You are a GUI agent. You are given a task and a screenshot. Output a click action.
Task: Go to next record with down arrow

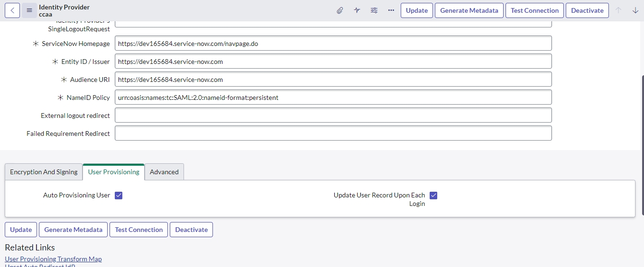point(635,10)
